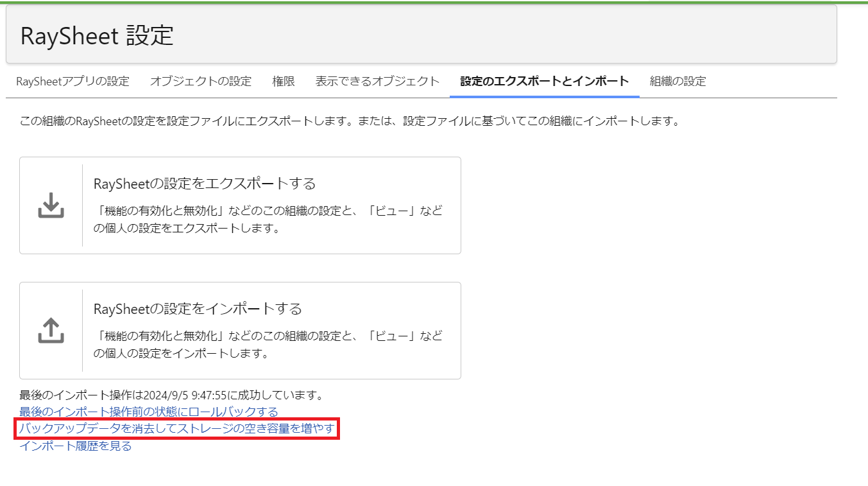This screenshot has width=868, height=486.
Task: Click the RaySheetの設定をエクスポートする title
Action: (x=205, y=184)
